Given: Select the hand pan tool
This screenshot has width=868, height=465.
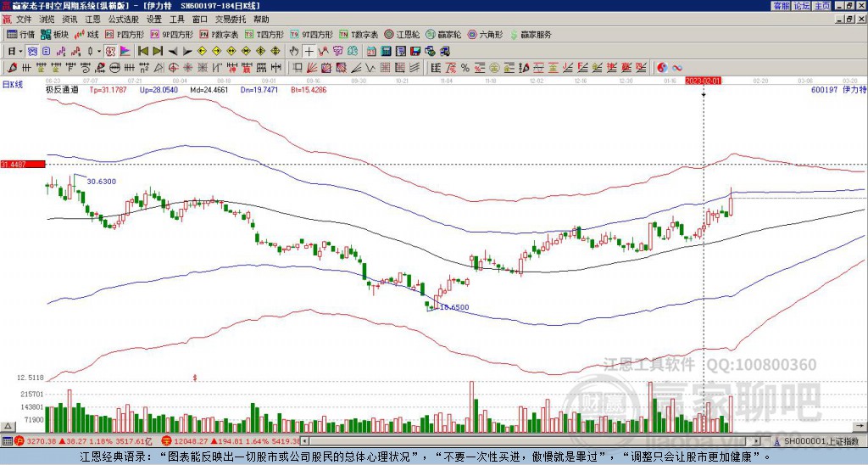Looking at the screenshot, I should [294, 52].
